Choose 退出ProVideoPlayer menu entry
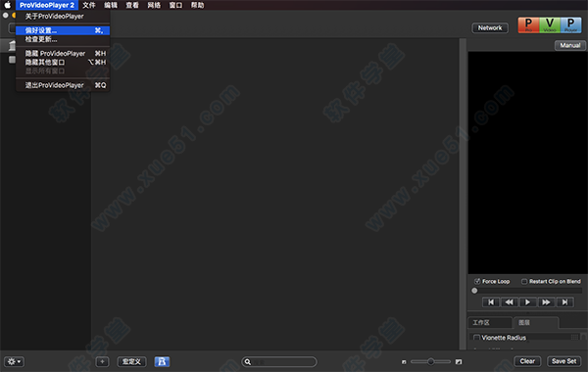Viewport: 588px width, 372px height. coord(63,85)
